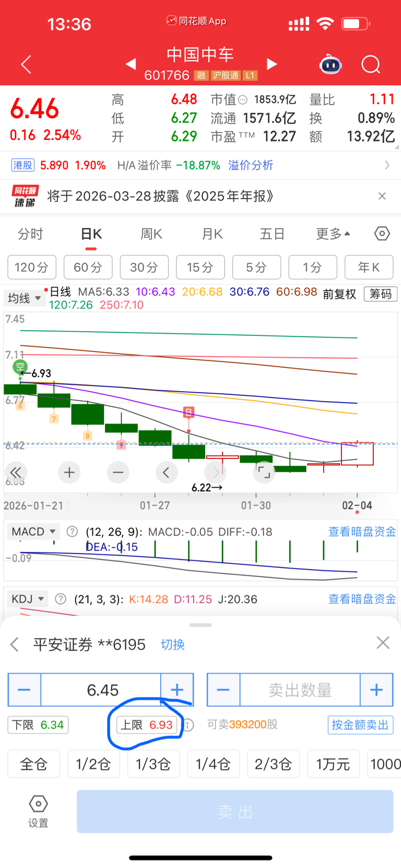This screenshot has width=401, height=868.
Task: Select the 15分 period button
Action: coord(200,267)
